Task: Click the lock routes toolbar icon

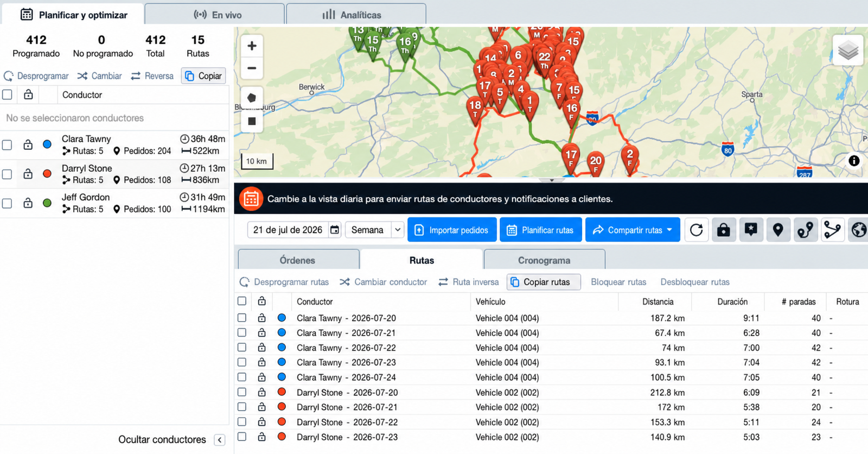Action: coord(724,230)
